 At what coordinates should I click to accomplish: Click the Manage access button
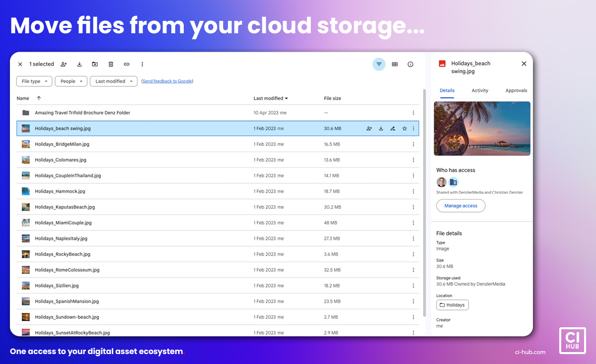460,206
